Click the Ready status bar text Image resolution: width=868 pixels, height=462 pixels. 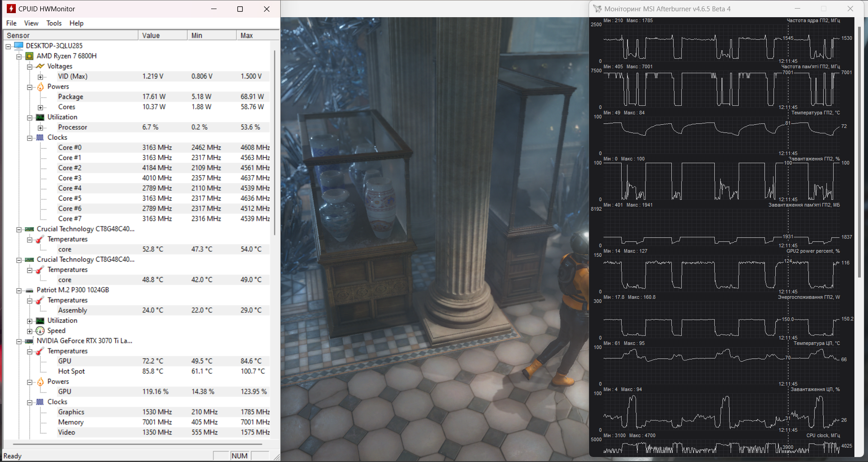[x=13, y=456]
